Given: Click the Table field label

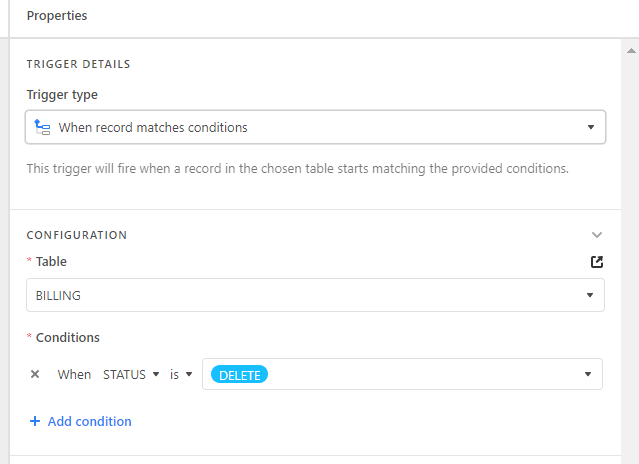Looking at the screenshot, I should click(x=51, y=262).
